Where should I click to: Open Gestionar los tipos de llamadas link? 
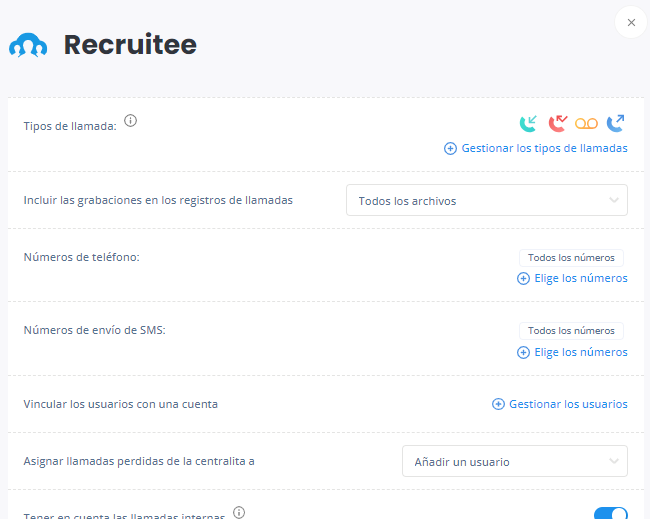click(544, 148)
